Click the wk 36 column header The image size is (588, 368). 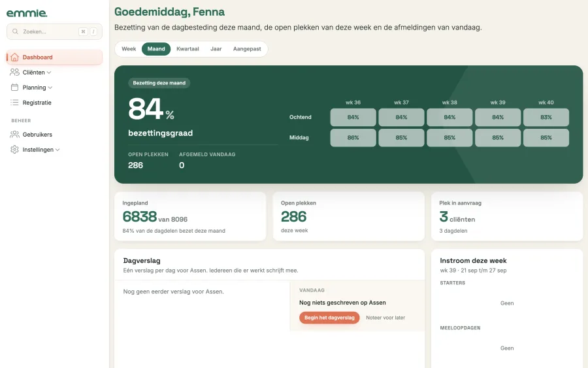pos(353,103)
